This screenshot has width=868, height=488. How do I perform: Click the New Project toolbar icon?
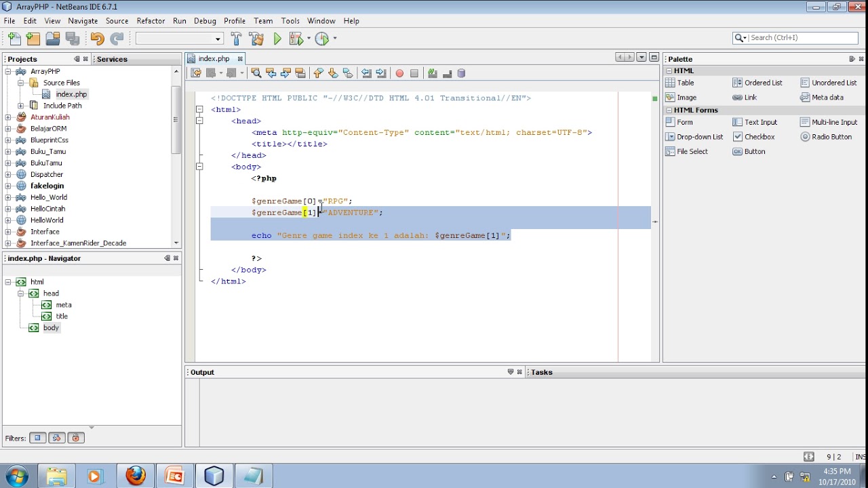coord(33,39)
